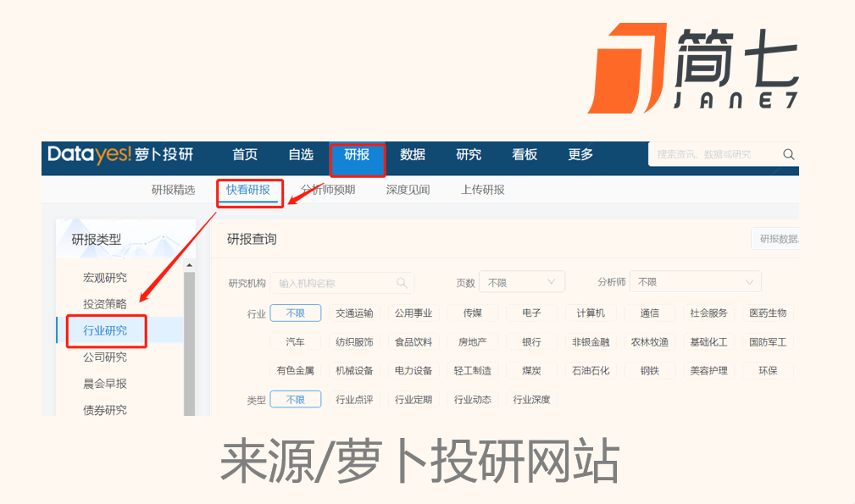Select 有色金属 industry filter
This screenshot has height=504, width=855.
point(296,371)
